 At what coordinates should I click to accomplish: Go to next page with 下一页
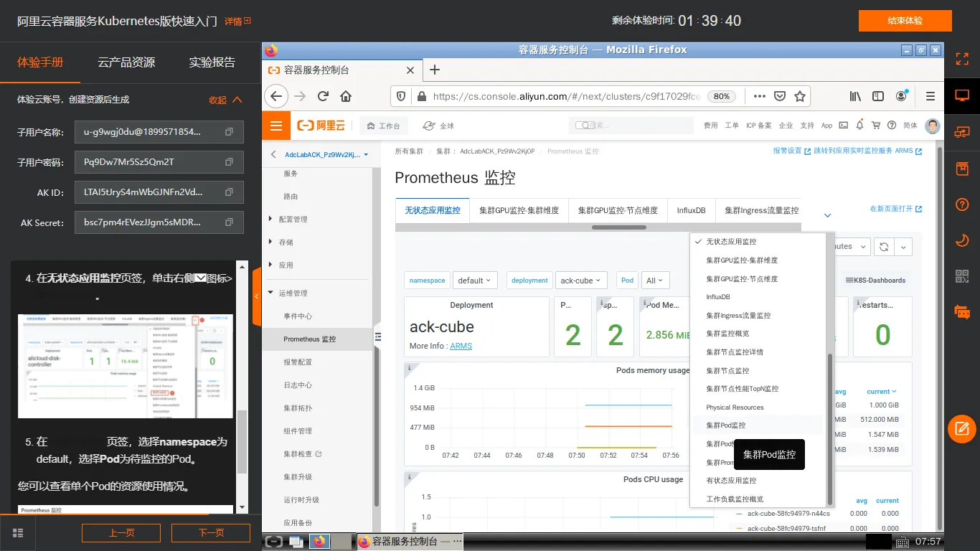pyautogui.click(x=211, y=532)
